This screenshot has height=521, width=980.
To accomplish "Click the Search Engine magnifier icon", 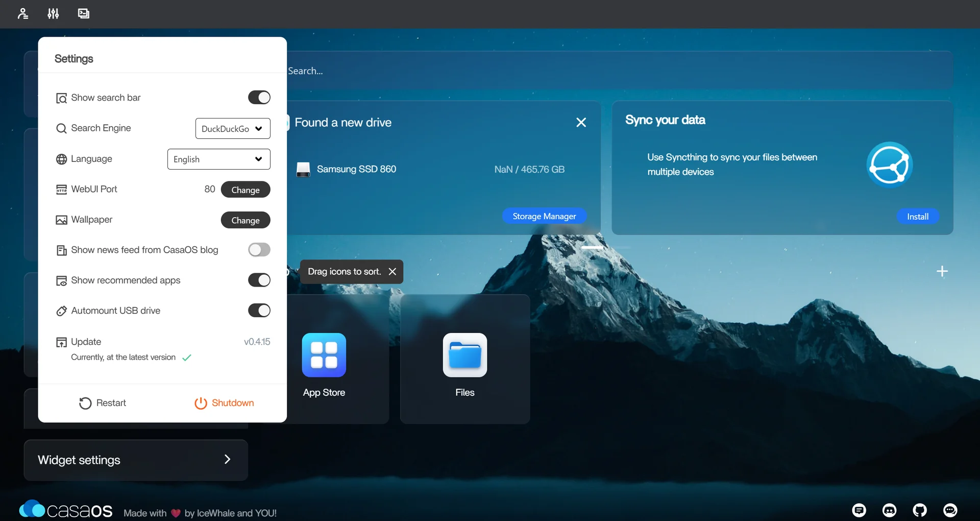I will [61, 128].
